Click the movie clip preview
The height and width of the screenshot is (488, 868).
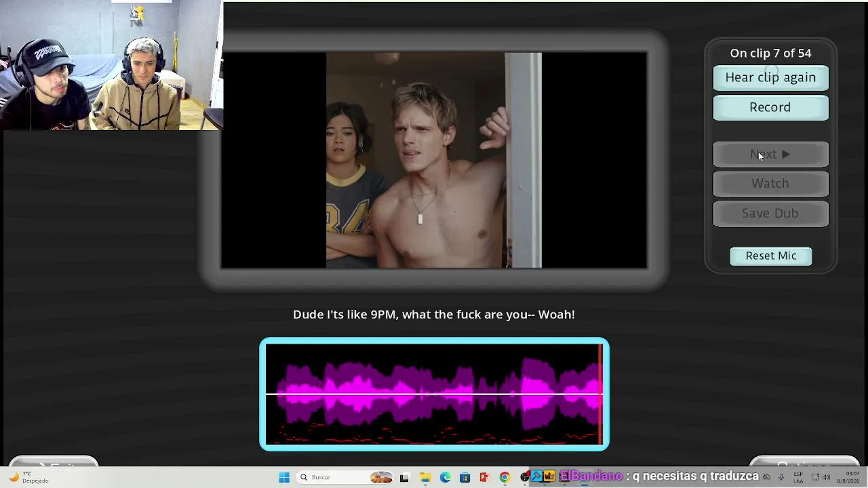coord(434,161)
